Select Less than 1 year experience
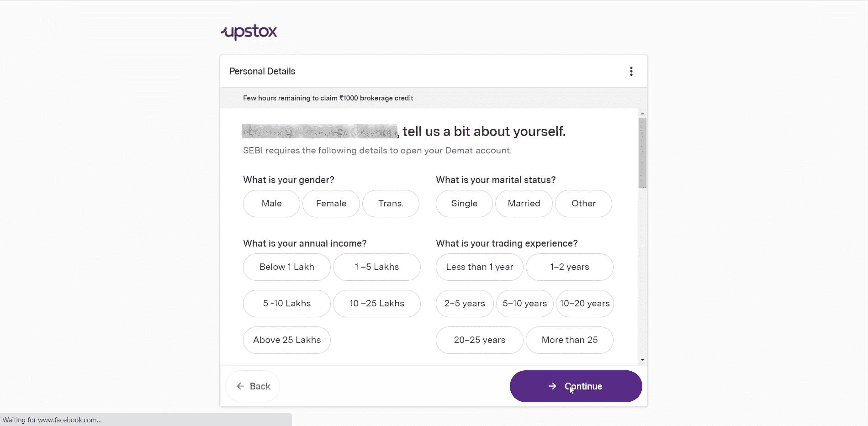The image size is (868, 426). 479,267
